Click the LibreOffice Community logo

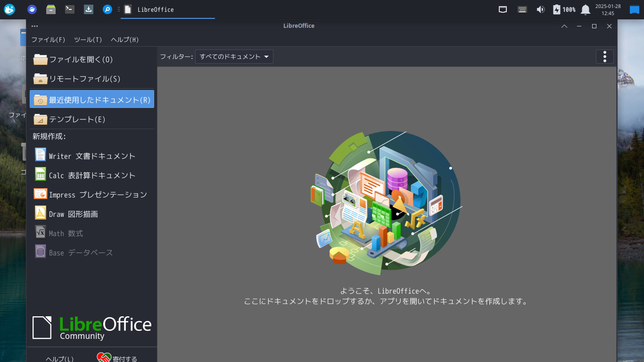[x=92, y=328]
